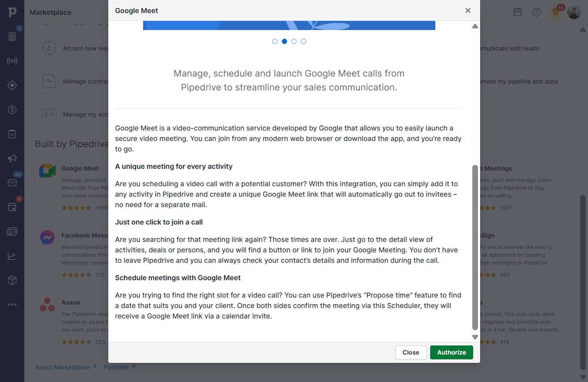The image size is (588, 382).
Task: Click the Marketplace store icon in header
Action: (518, 12)
